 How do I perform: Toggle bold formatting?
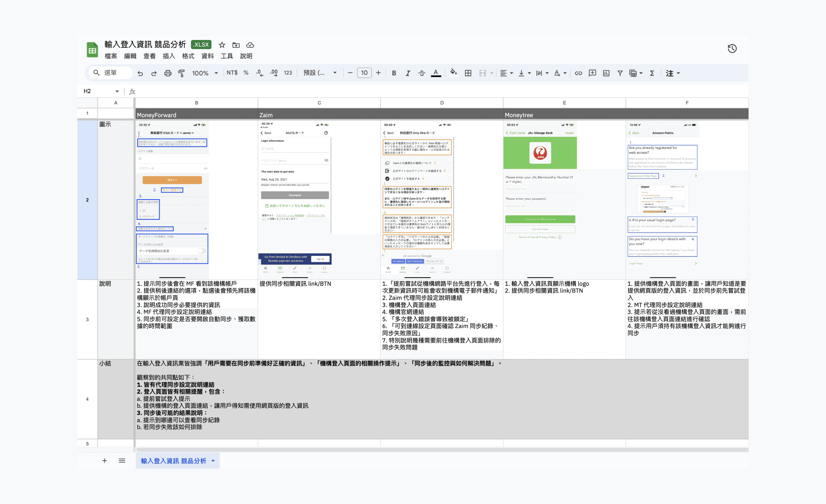pyautogui.click(x=394, y=73)
